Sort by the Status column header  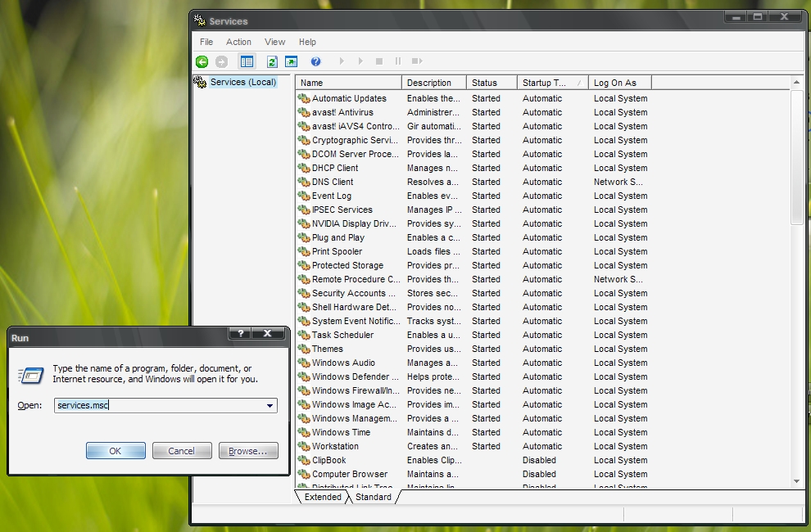click(x=492, y=83)
